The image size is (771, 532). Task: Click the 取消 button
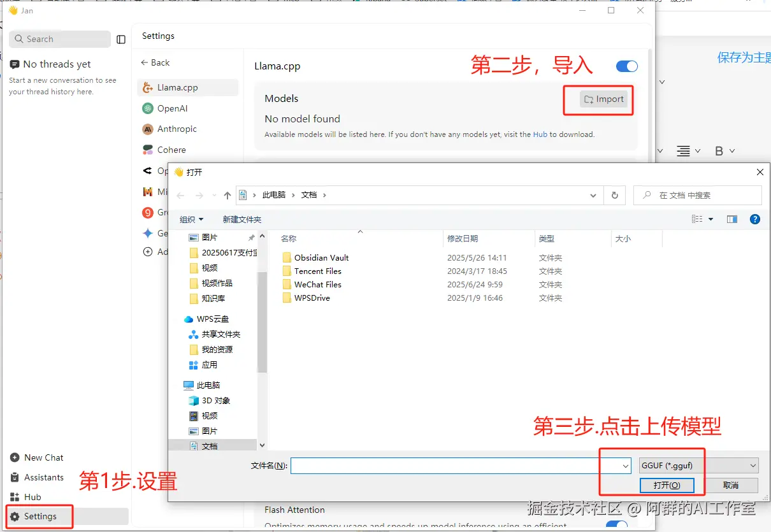pos(731,485)
